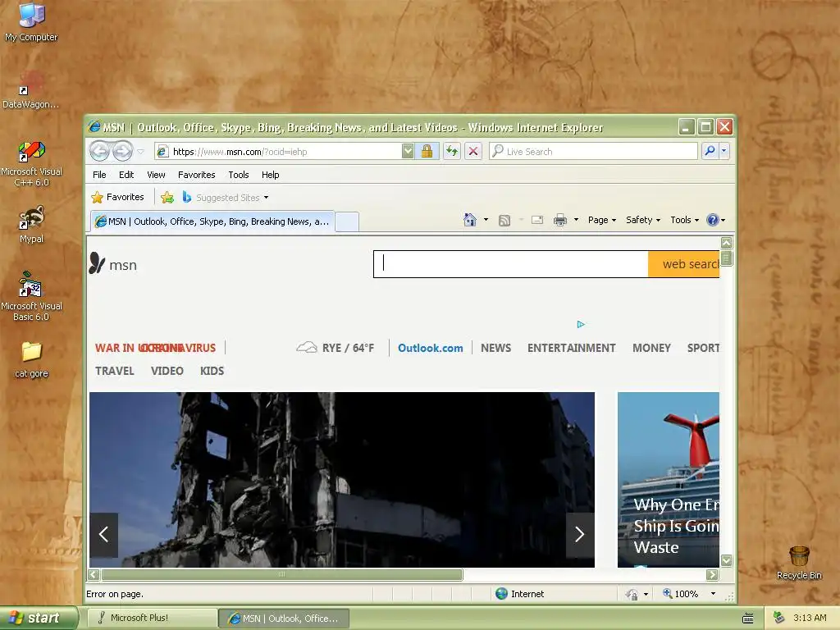Click the Home page icon

pyautogui.click(x=470, y=220)
